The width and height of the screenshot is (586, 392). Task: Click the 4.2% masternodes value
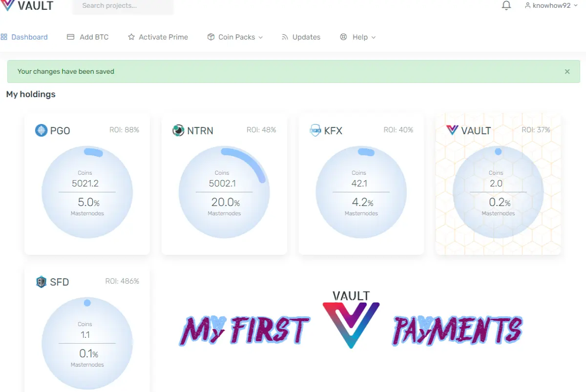coord(362,202)
